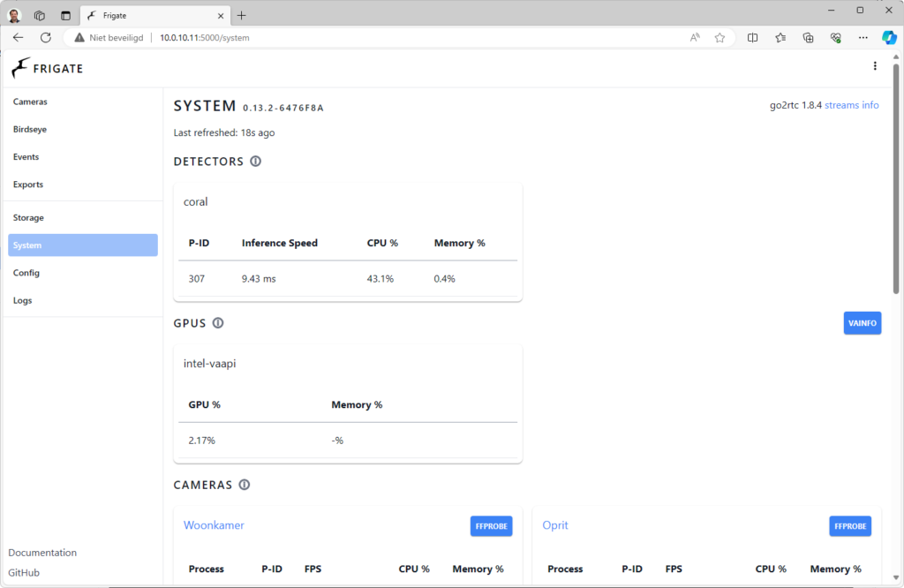Open the Oprit camera link
The image size is (904, 588).
555,525
